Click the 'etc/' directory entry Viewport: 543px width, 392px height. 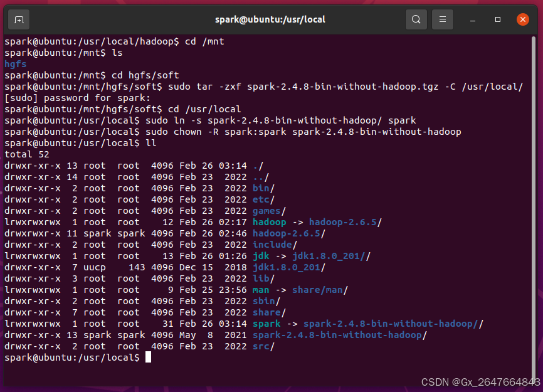coord(263,199)
